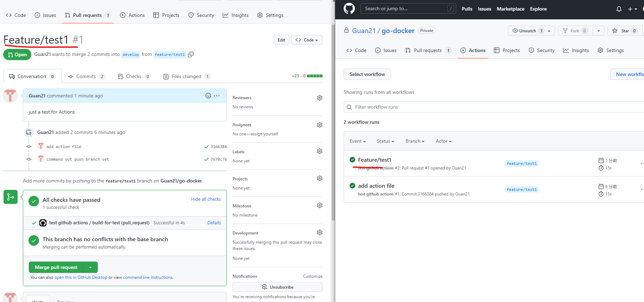Open Labels gear settings

point(320,151)
